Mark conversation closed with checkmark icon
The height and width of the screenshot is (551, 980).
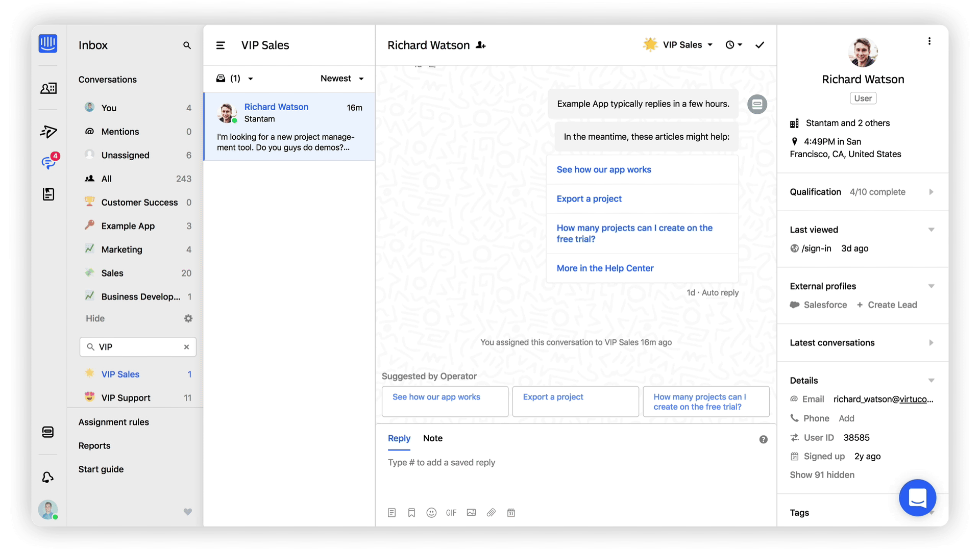(x=759, y=45)
